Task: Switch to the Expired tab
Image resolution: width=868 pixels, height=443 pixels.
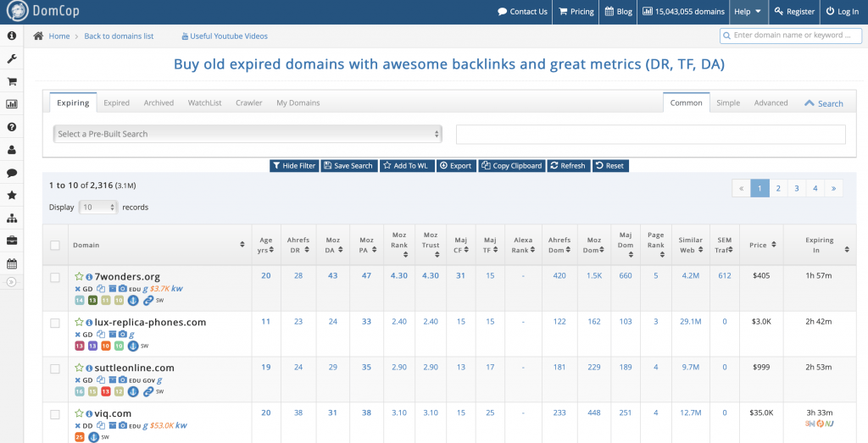Action: point(116,102)
